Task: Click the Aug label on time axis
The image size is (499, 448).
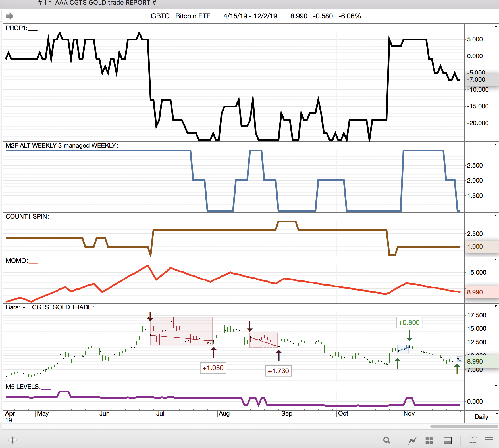Action: pos(224,413)
